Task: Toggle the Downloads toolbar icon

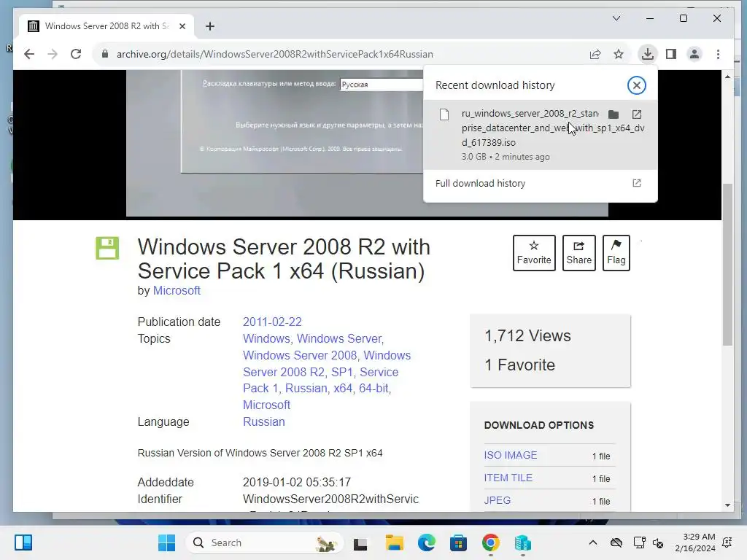Action: pos(648,54)
